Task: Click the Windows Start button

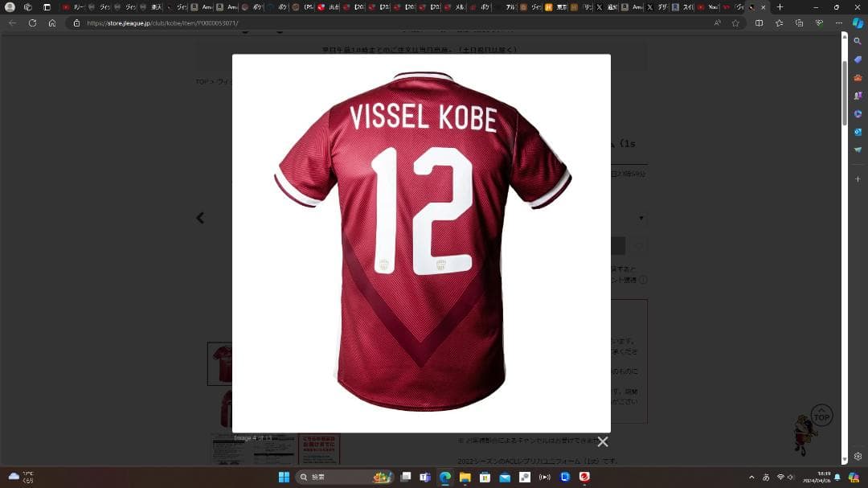Action: [x=284, y=477]
